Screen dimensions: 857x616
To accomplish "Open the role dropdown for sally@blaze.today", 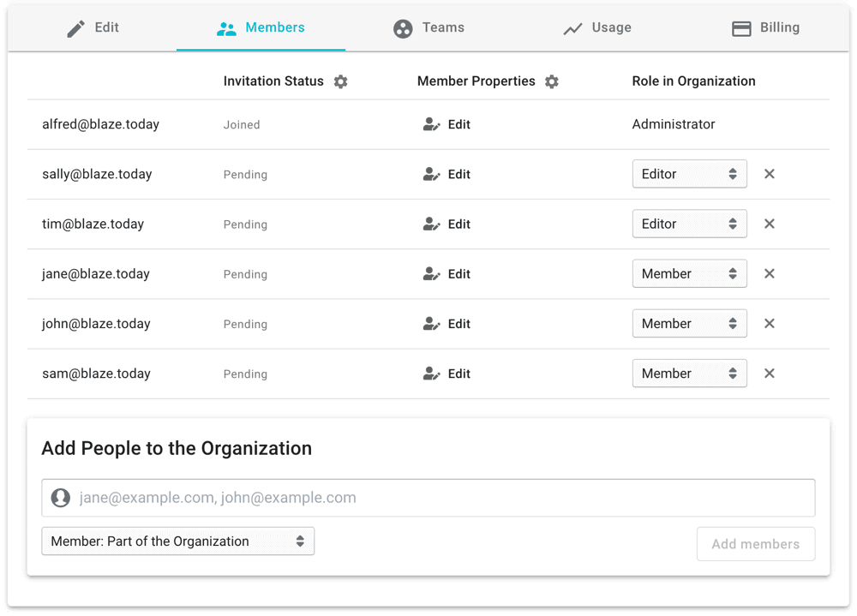I will [689, 174].
